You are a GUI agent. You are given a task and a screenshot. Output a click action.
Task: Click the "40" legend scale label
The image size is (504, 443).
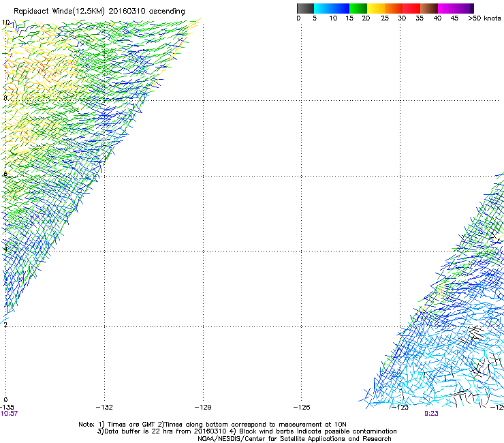(x=437, y=18)
